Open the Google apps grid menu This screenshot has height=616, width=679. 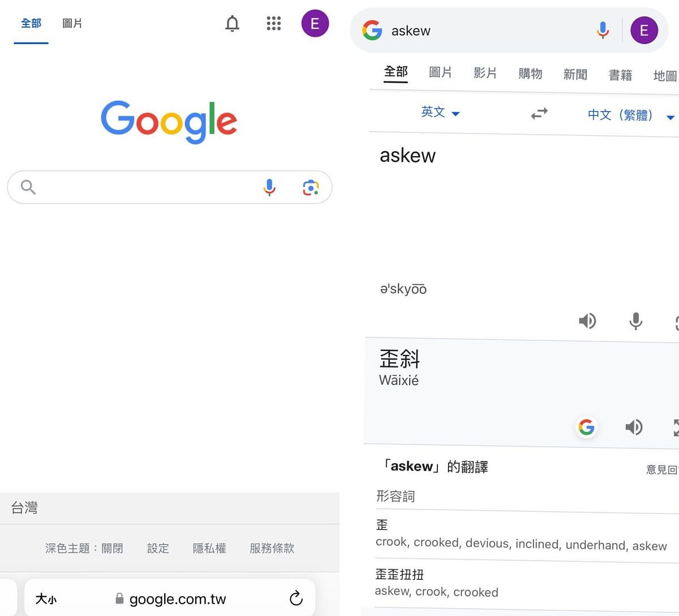(x=274, y=24)
